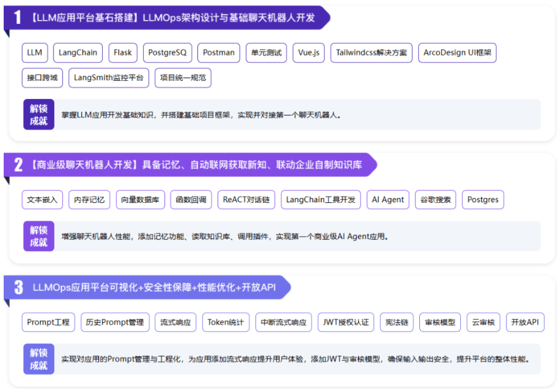Select the 单元测试 tag
This screenshot has width=558, height=392.
(x=265, y=53)
